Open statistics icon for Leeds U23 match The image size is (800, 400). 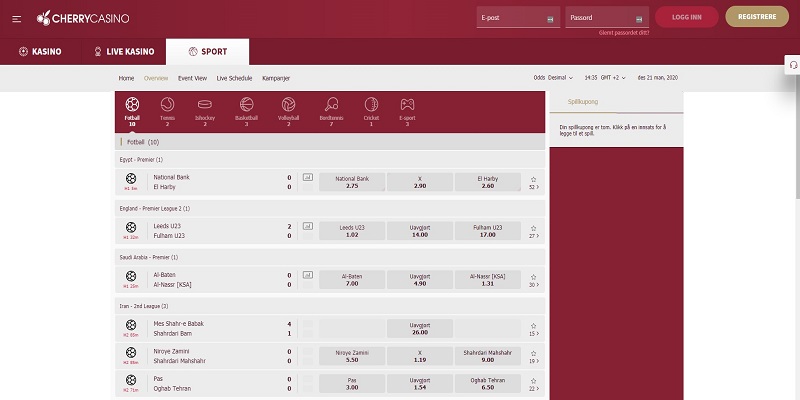pos(308,226)
